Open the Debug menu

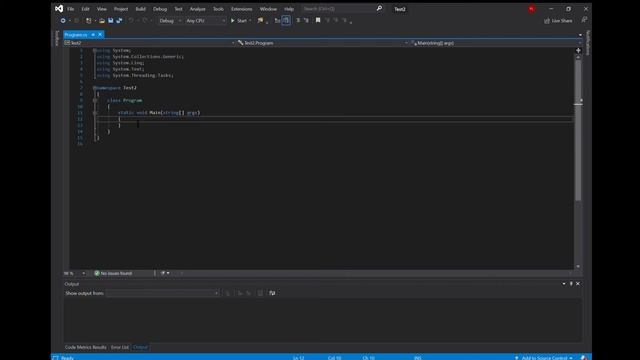coord(160,9)
